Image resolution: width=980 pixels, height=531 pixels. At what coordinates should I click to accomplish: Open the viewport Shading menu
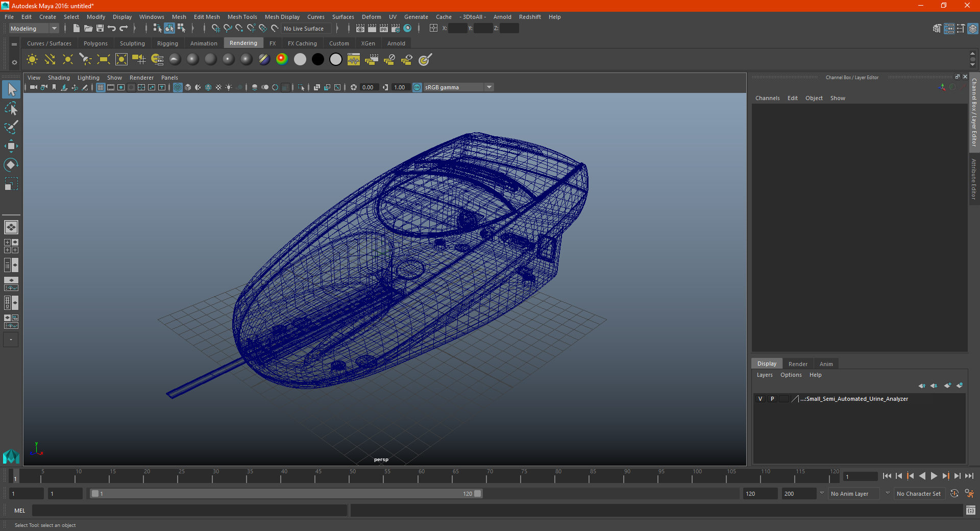(59, 78)
